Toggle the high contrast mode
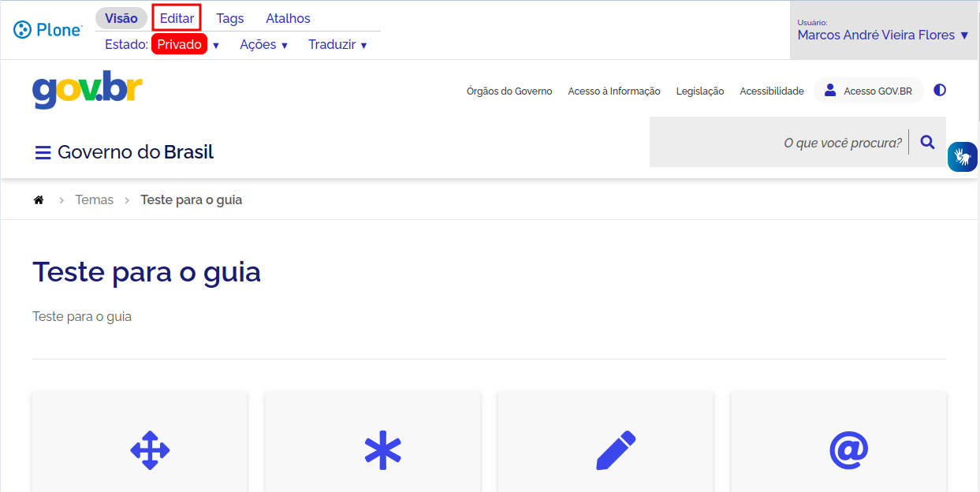The height and width of the screenshot is (492, 980). click(940, 90)
